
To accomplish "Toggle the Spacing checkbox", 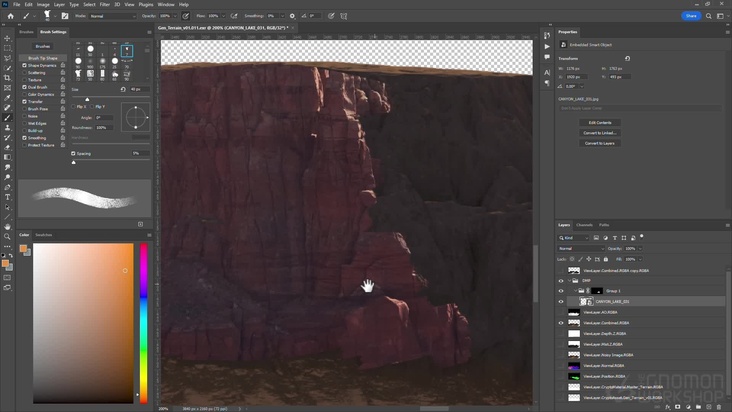I will tap(73, 154).
